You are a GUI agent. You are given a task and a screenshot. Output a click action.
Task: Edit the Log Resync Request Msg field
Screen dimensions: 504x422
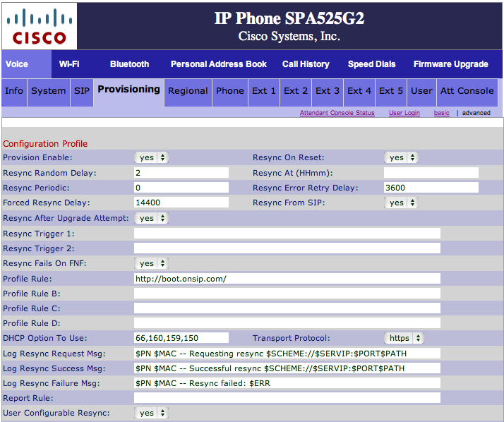pos(287,354)
